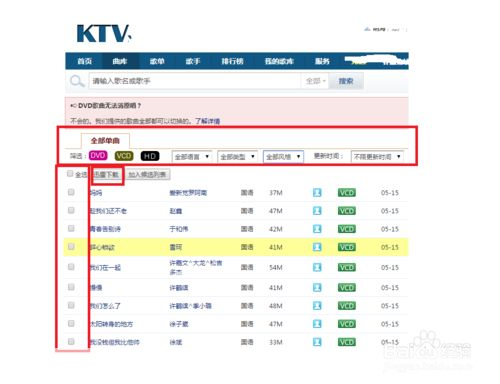Open the 曲库 menu item
The width and height of the screenshot is (500, 384).
[120, 61]
